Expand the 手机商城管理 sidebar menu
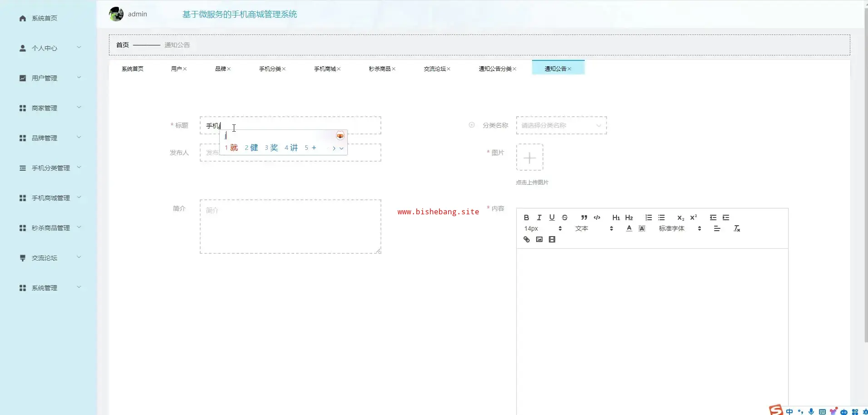The width and height of the screenshot is (868, 415). coord(49,198)
